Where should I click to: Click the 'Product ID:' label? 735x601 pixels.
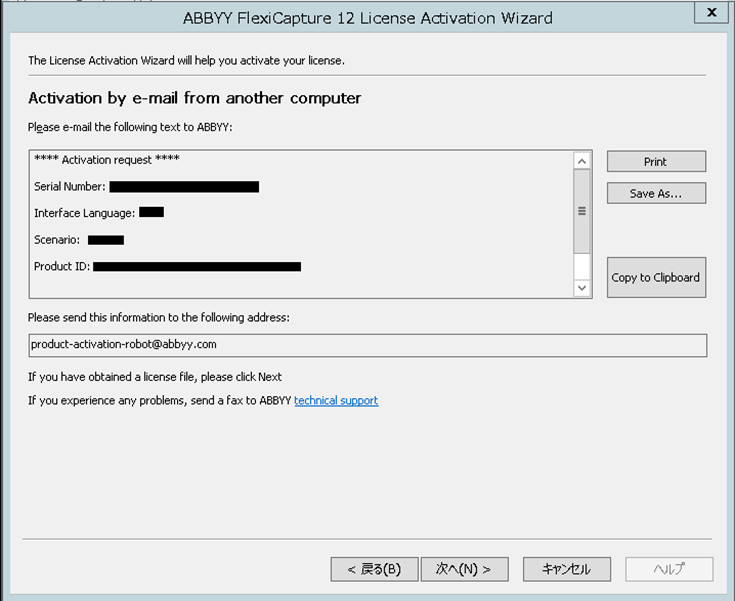[62, 266]
